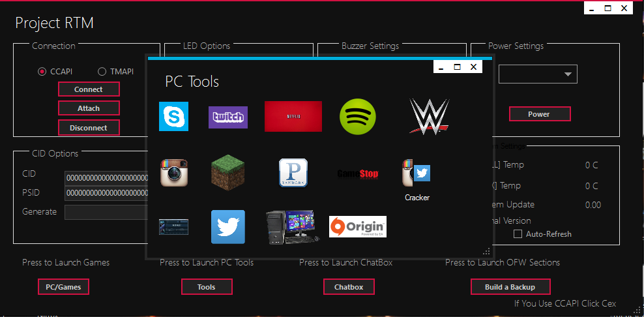Launch PC/Games button
This screenshot has width=644, height=317.
point(64,286)
